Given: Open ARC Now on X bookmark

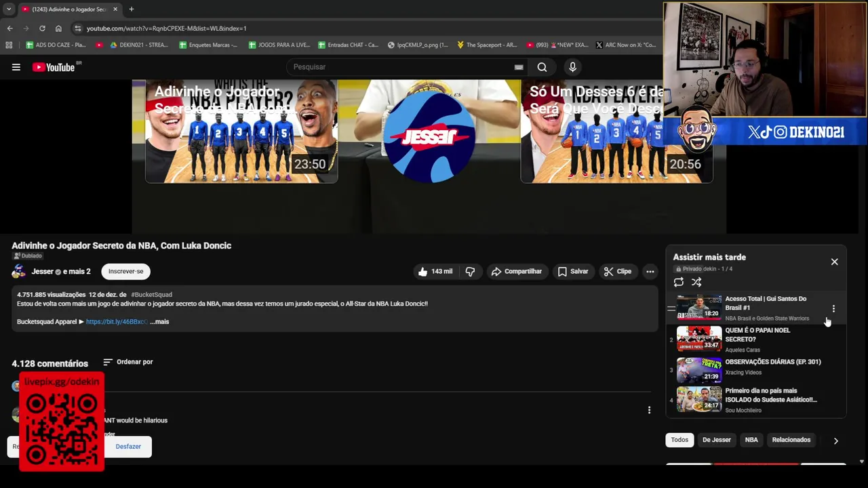Looking at the screenshot, I should point(626,45).
